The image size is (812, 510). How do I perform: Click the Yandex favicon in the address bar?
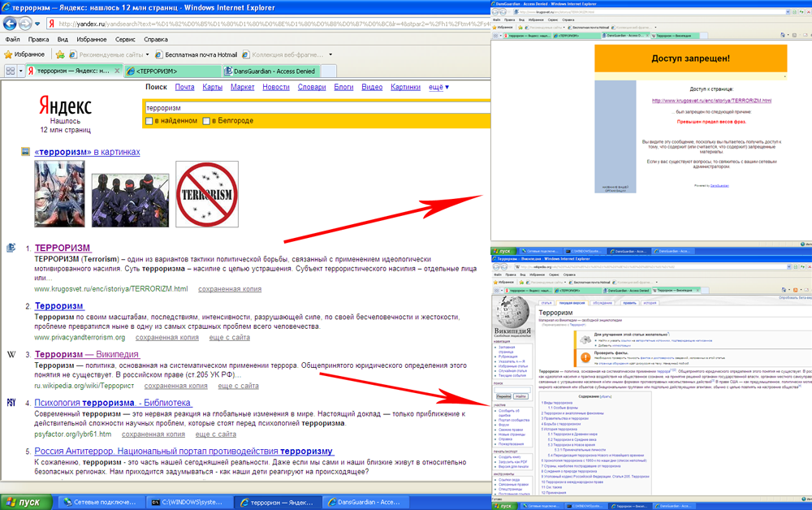pos(52,24)
